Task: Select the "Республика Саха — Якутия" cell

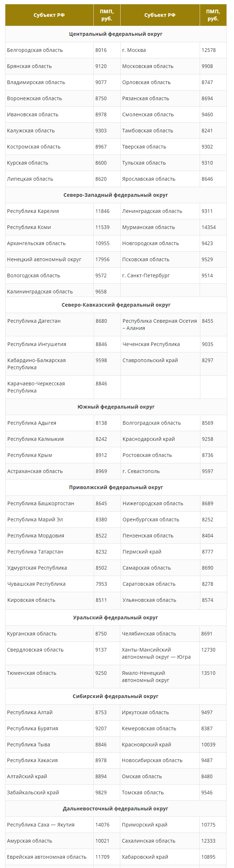Action: (49, 825)
